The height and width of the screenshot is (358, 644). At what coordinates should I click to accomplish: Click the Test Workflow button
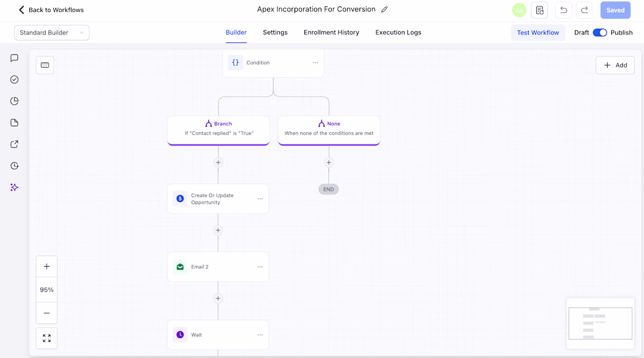538,32
